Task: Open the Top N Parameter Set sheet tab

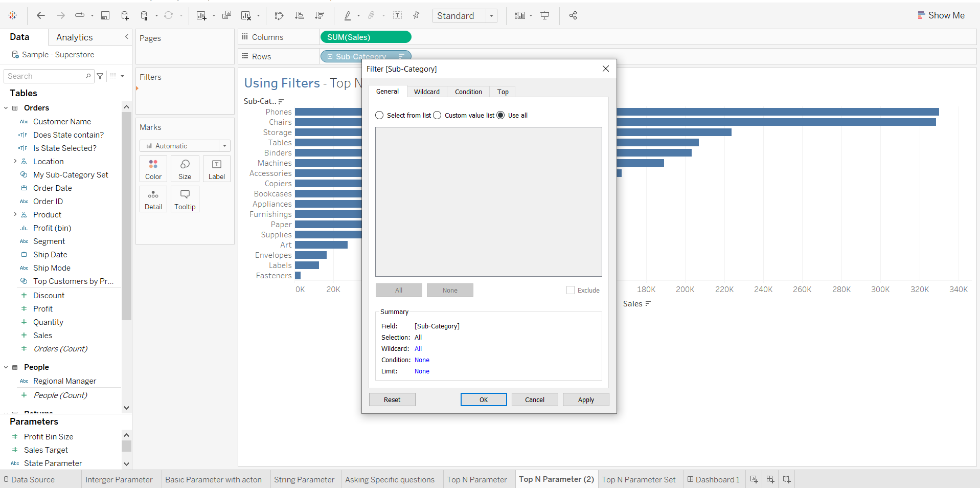Action: tap(639, 479)
